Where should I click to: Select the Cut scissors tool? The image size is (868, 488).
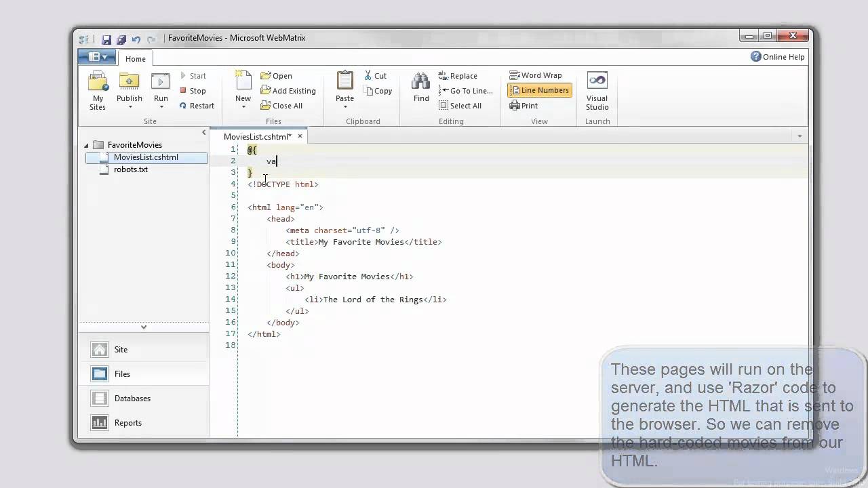pos(368,75)
